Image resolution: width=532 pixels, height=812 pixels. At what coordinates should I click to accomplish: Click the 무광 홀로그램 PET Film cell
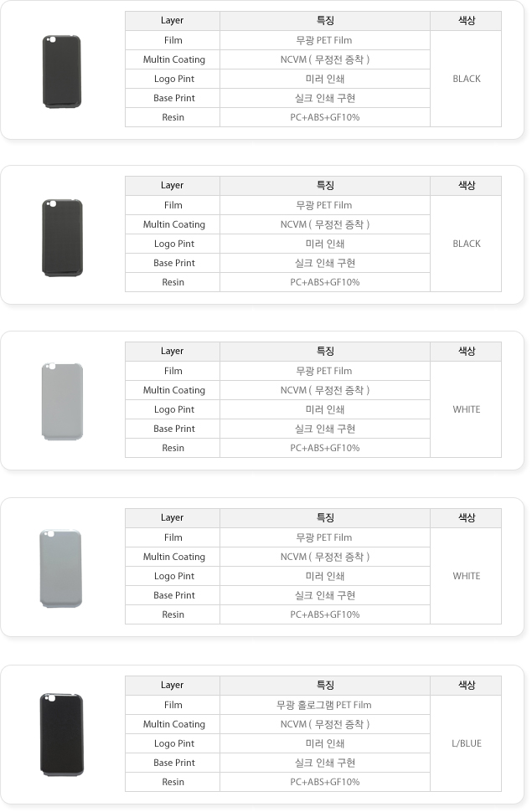(x=324, y=705)
